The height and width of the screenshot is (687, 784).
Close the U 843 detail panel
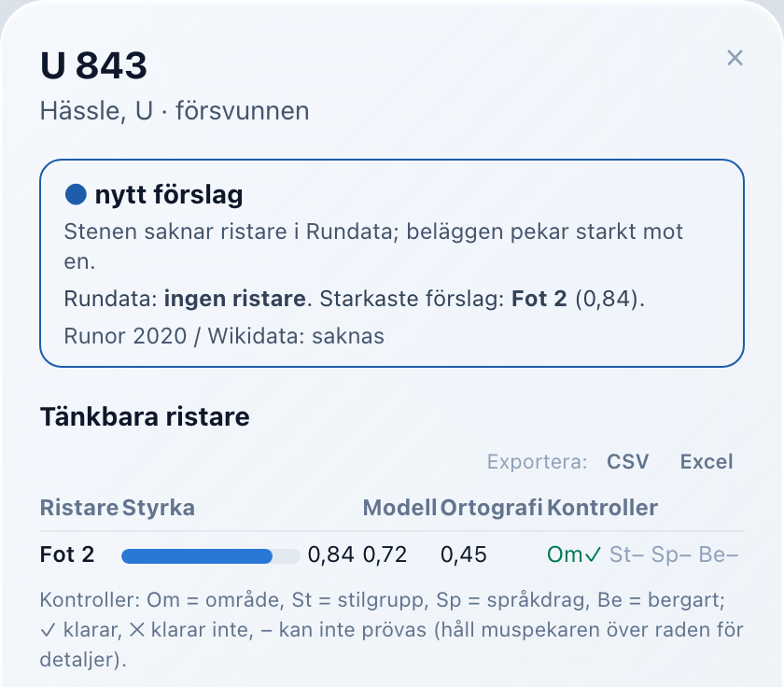[735, 58]
